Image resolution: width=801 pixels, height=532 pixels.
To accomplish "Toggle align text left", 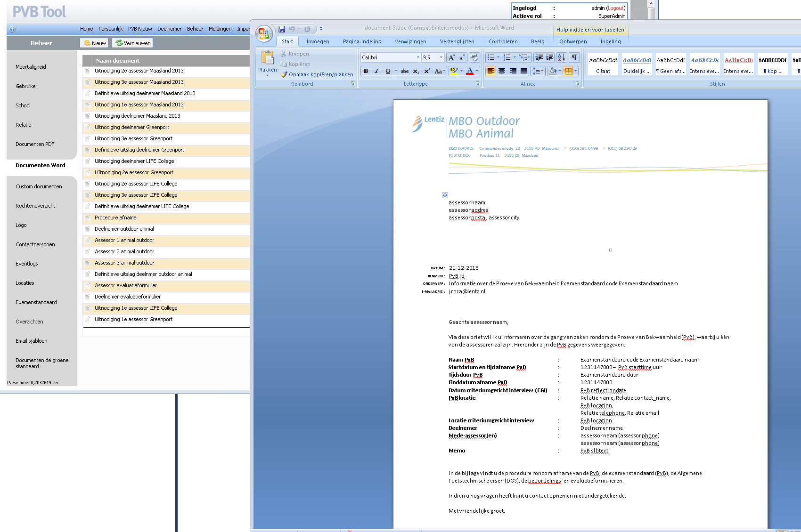I will pos(490,71).
